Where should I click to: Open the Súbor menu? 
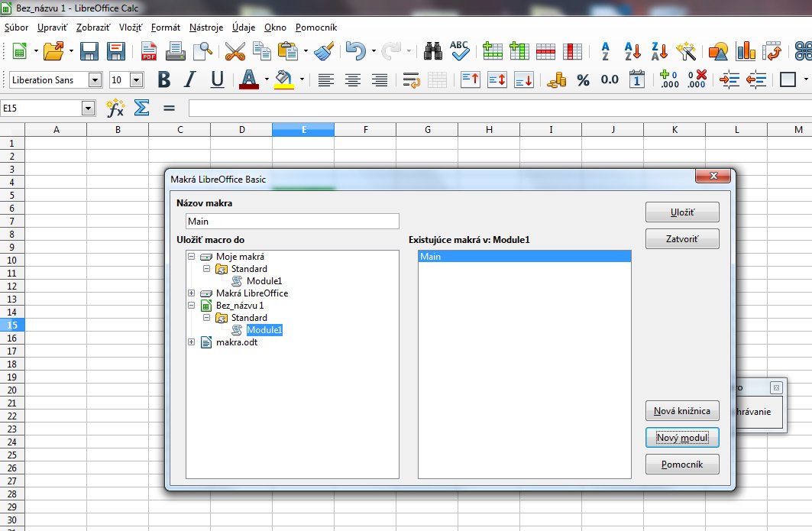click(x=17, y=28)
